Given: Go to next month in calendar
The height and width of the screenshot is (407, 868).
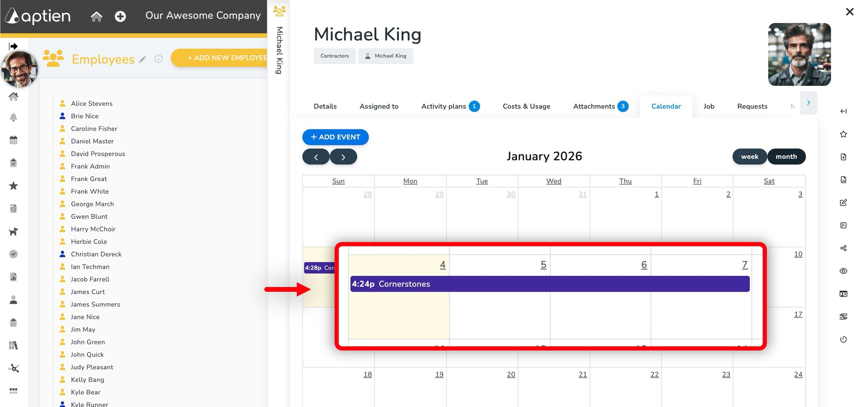Looking at the screenshot, I should [343, 157].
